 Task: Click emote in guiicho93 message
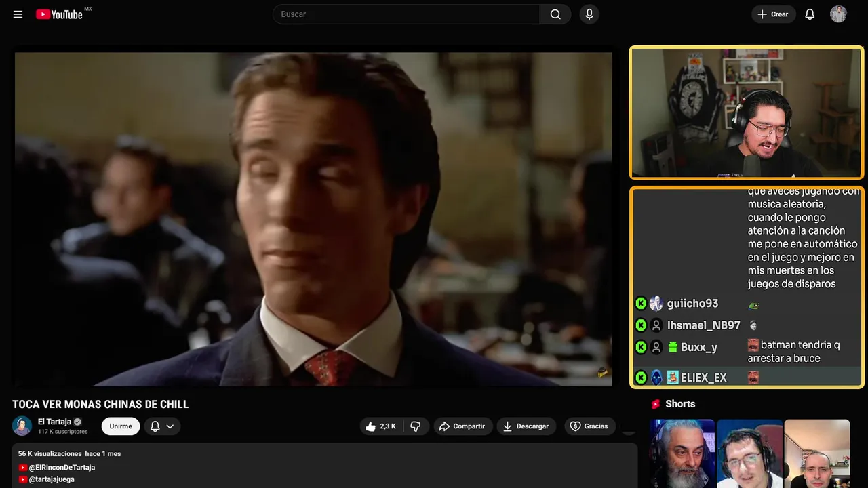[x=753, y=305]
